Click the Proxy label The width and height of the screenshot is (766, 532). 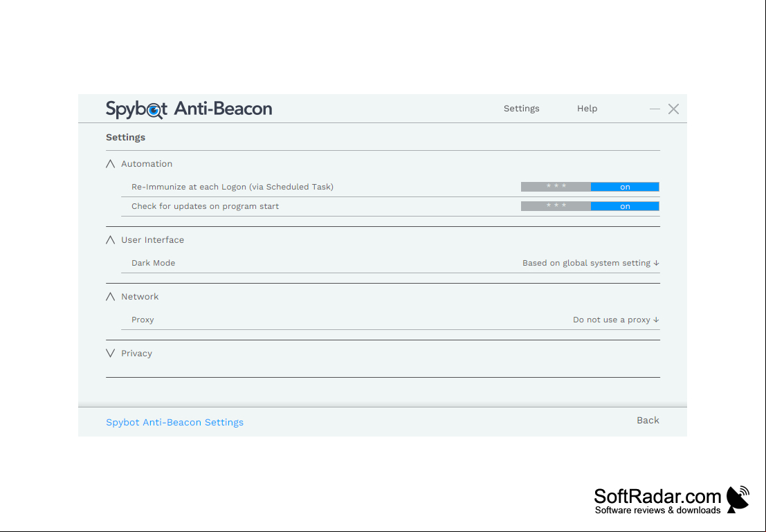pos(143,320)
